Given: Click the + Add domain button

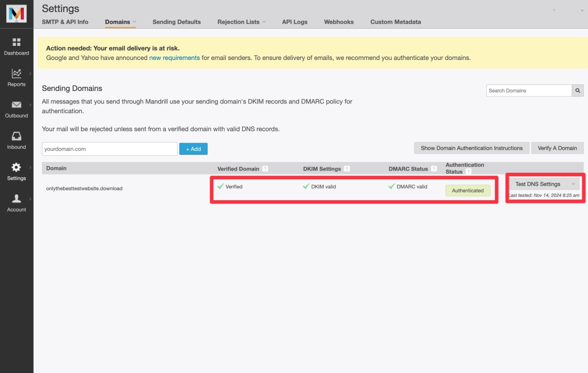Looking at the screenshot, I should (x=193, y=149).
